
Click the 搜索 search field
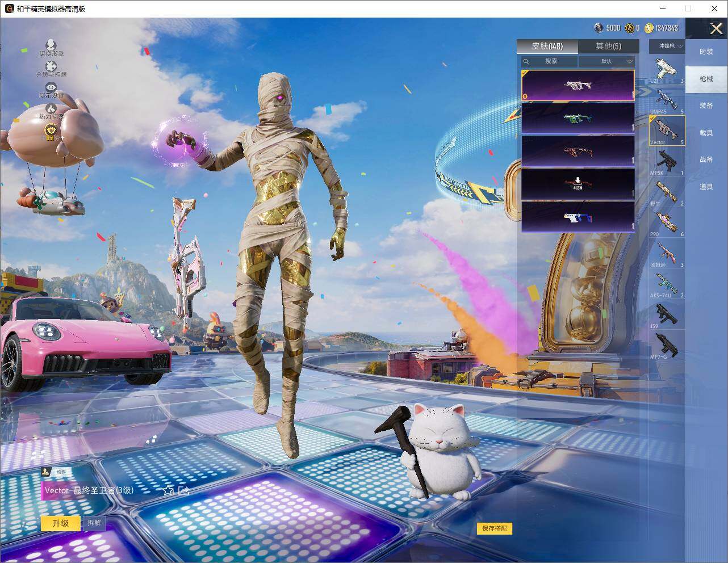[550, 61]
